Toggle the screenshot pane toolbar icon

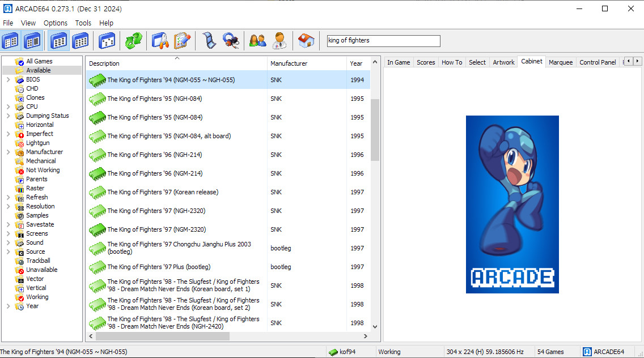coord(32,41)
